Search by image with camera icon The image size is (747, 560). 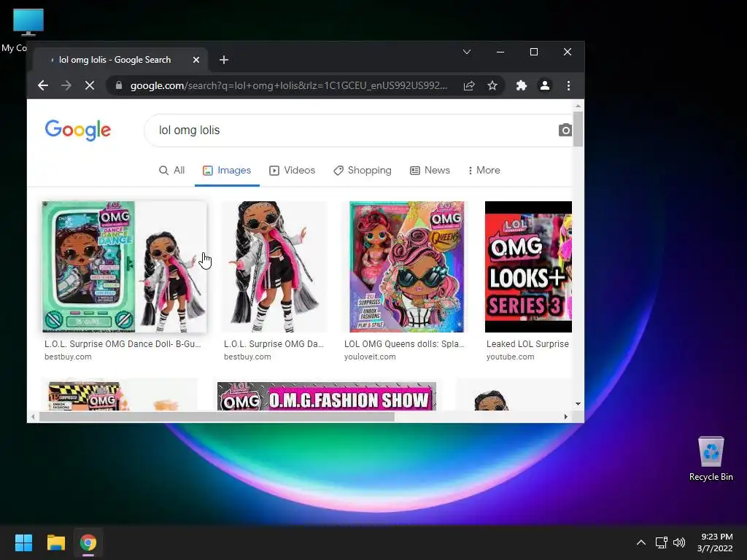pos(565,130)
